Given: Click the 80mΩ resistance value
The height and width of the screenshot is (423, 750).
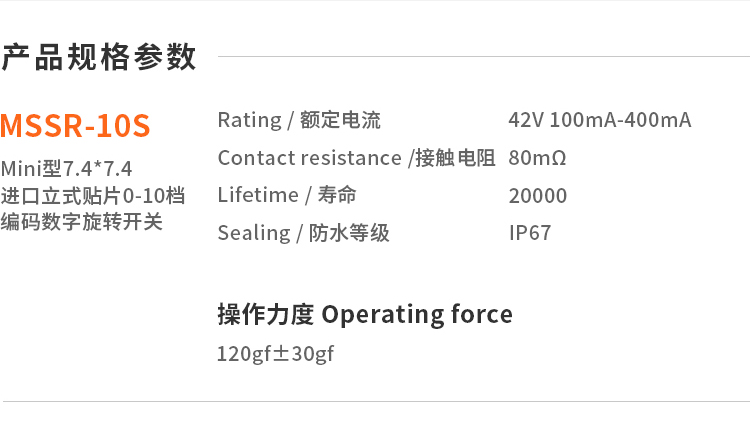Looking at the screenshot, I should click(x=537, y=158).
